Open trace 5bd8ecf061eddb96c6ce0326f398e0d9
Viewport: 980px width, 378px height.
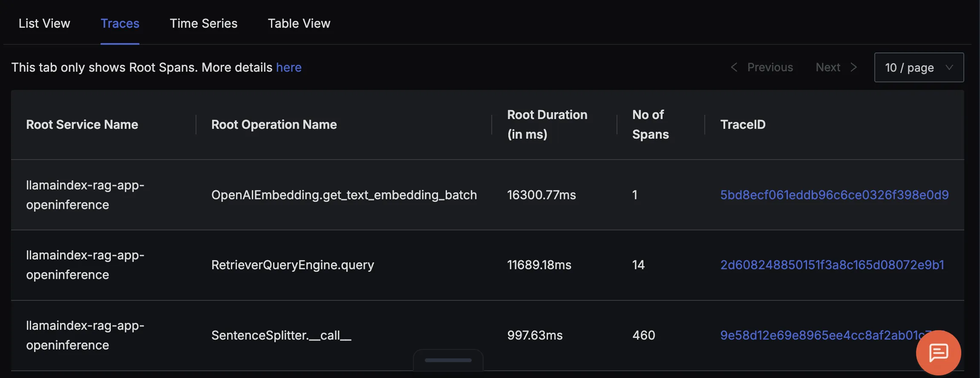tap(834, 195)
